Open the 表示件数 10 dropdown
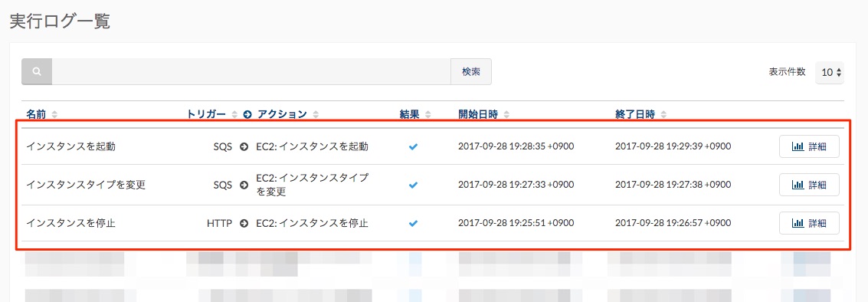 pos(829,72)
